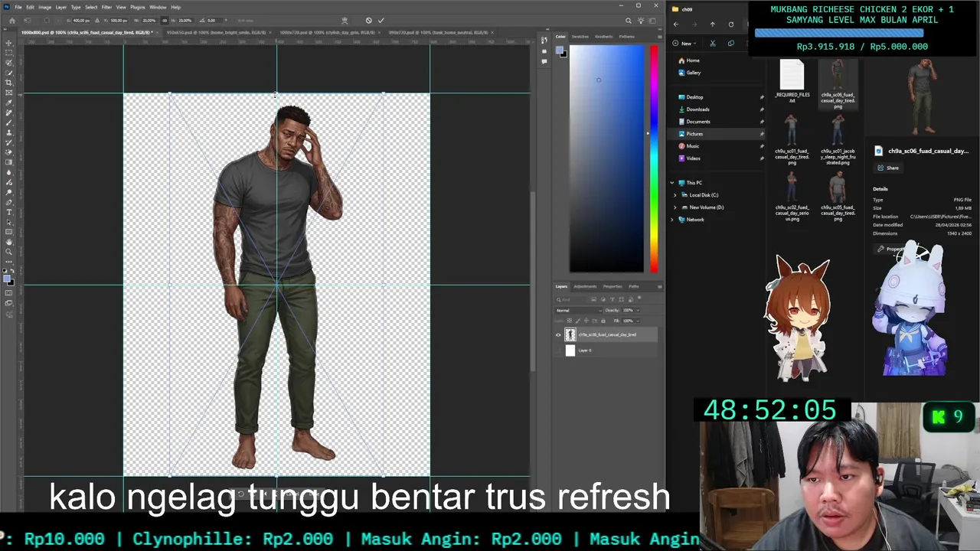Screen dimensions: 980x551
Task: Open the Color panel options menu icon
Action: pyautogui.click(x=660, y=37)
